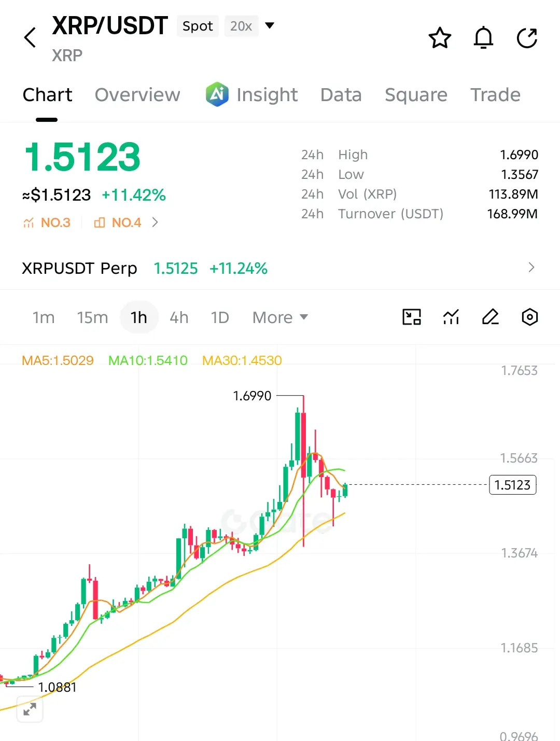Open the trading pair dropdown arrow
The height and width of the screenshot is (741, 560).
(x=270, y=25)
